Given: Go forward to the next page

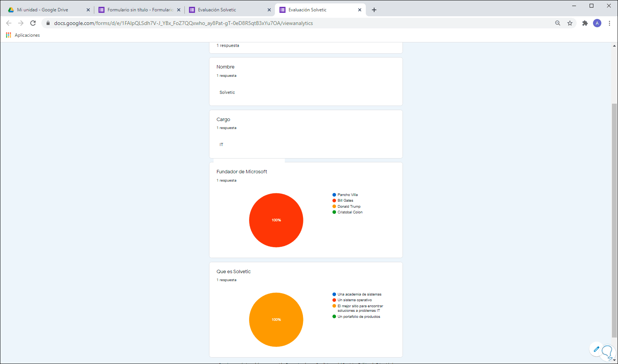Looking at the screenshot, I should 21,23.
